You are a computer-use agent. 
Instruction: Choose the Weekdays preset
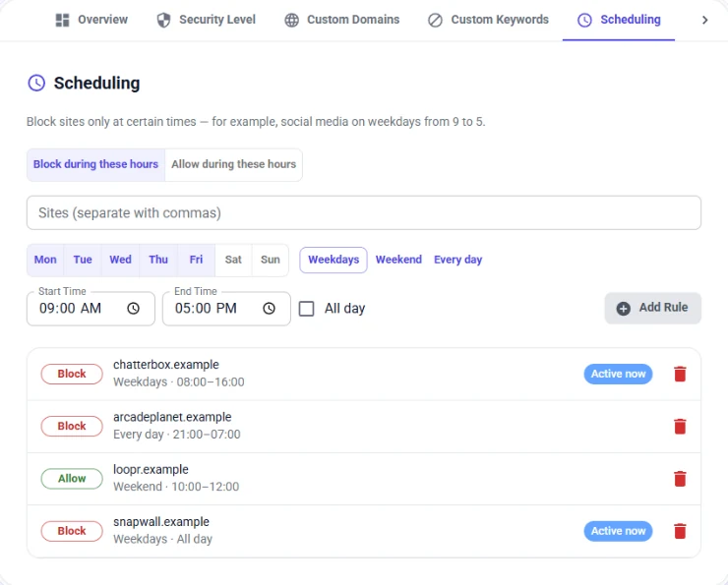(x=334, y=260)
